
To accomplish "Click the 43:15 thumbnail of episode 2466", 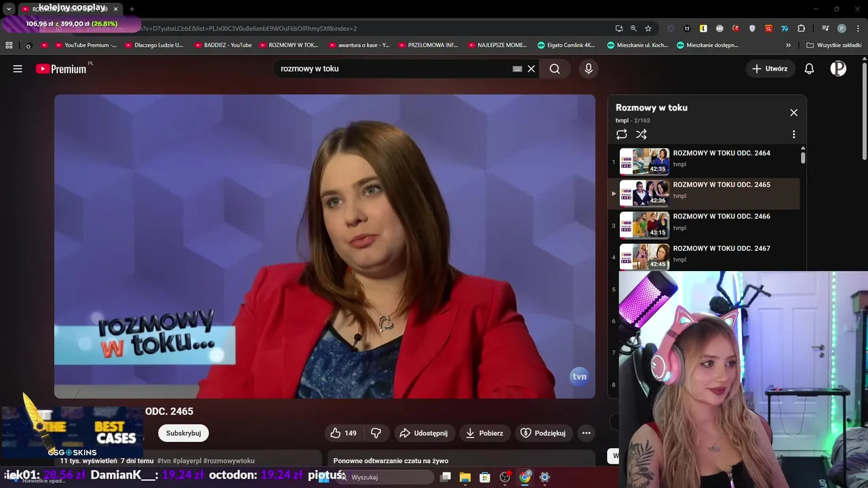I will click(644, 225).
